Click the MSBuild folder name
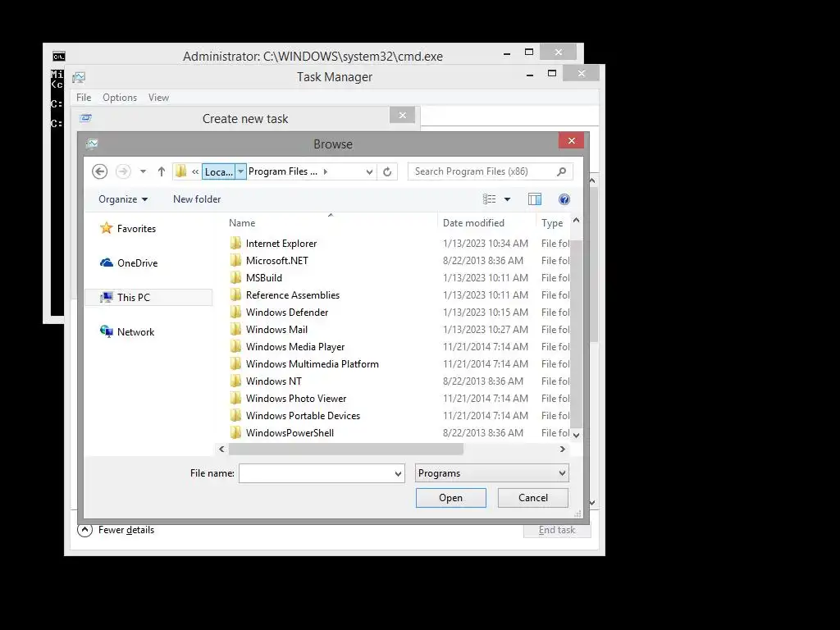The image size is (840, 630). [263, 277]
